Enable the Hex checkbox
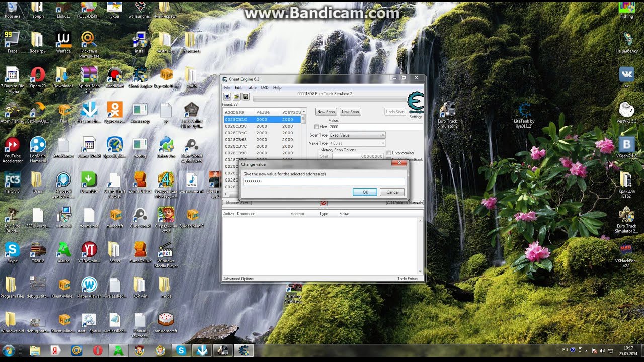The height and width of the screenshot is (362, 644). click(x=316, y=127)
